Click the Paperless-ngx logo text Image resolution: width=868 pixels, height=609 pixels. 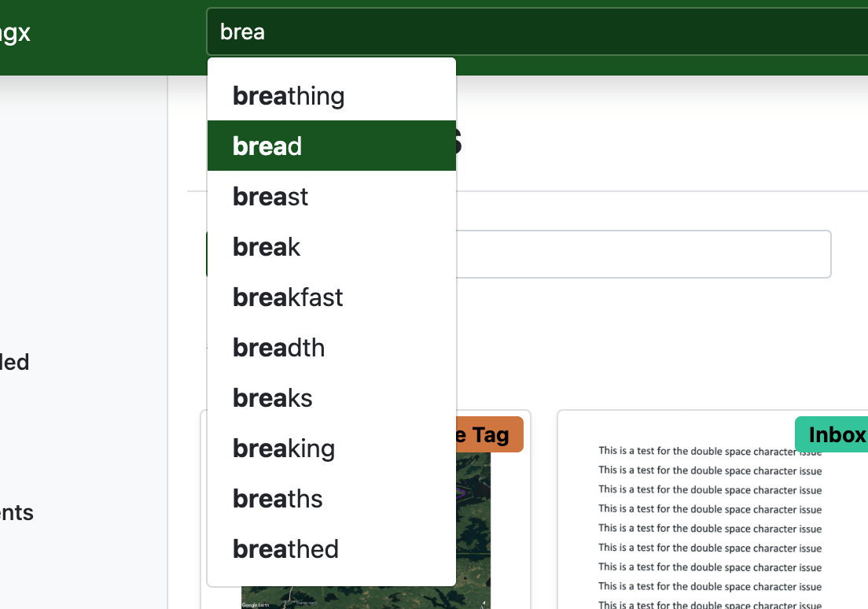(14, 33)
